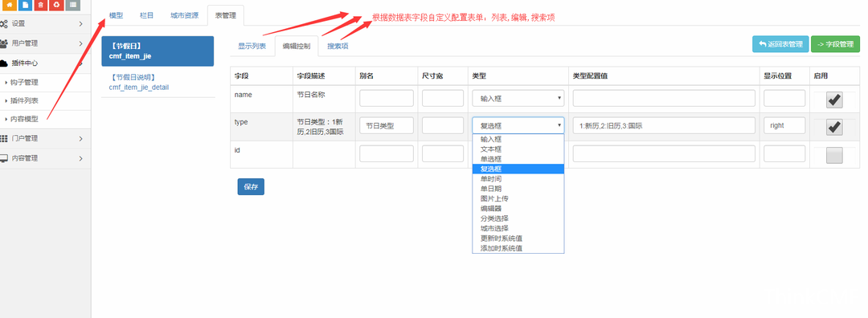The height and width of the screenshot is (318, 868).
Task: Choose 文本框 from the open dropdown list
Action: (518, 149)
